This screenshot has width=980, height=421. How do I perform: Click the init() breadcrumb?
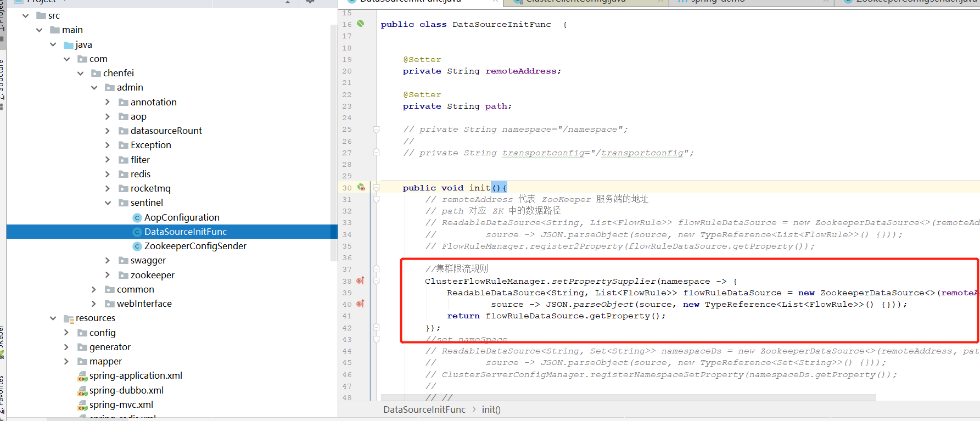[x=491, y=409]
